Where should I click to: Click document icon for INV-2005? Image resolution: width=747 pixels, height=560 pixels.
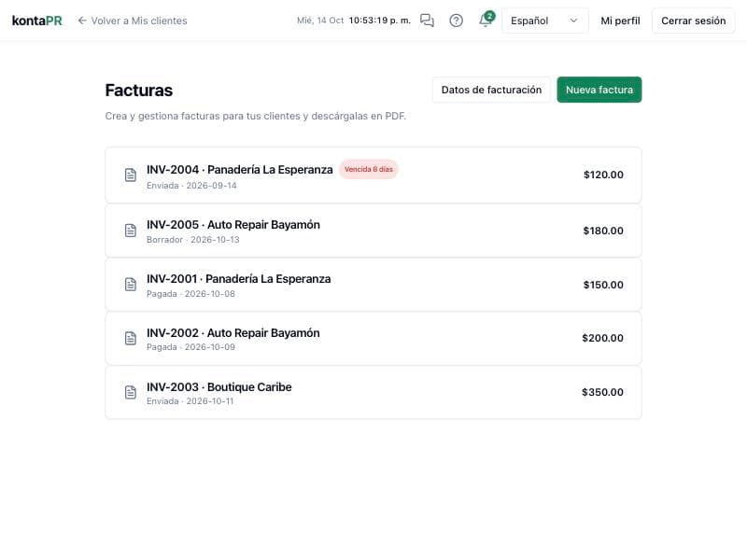click(131, 231)
